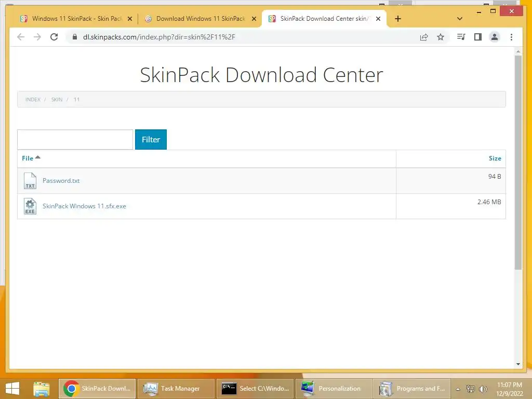Open volume icon in system tray
532x399 pixels.
point(483,389)
